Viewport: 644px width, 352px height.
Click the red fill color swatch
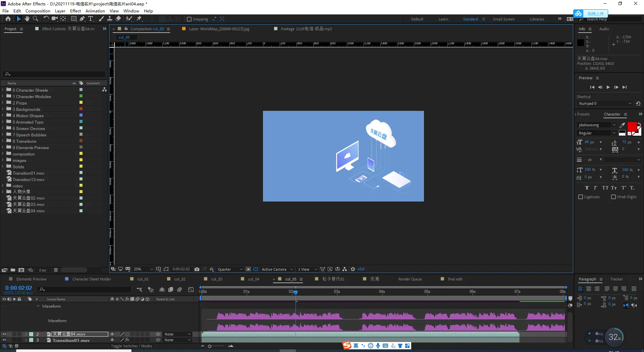coord(632,126)
